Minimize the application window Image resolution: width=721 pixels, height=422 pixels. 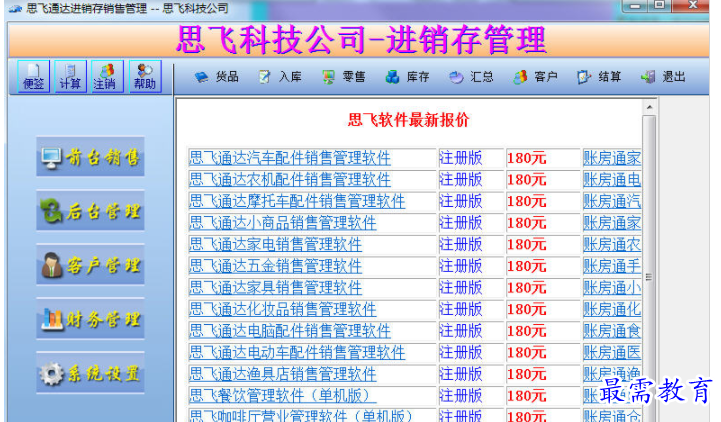635,5
